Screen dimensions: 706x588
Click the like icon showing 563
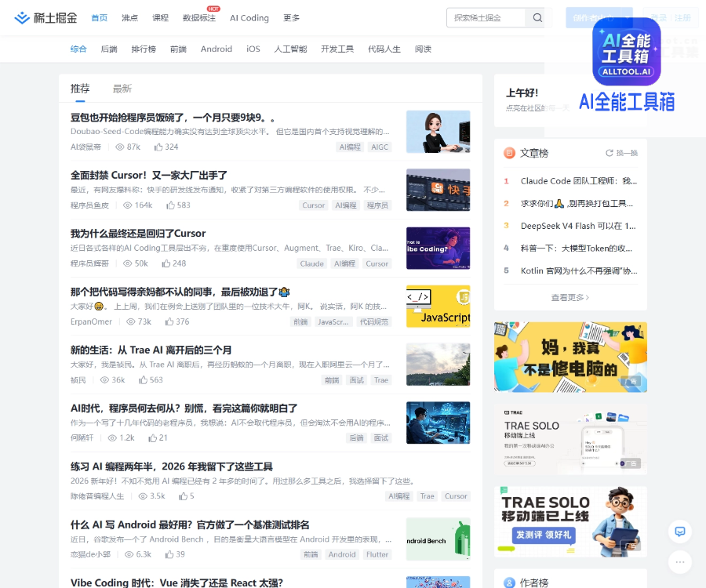pyautogui.click(x=144, y=380)
